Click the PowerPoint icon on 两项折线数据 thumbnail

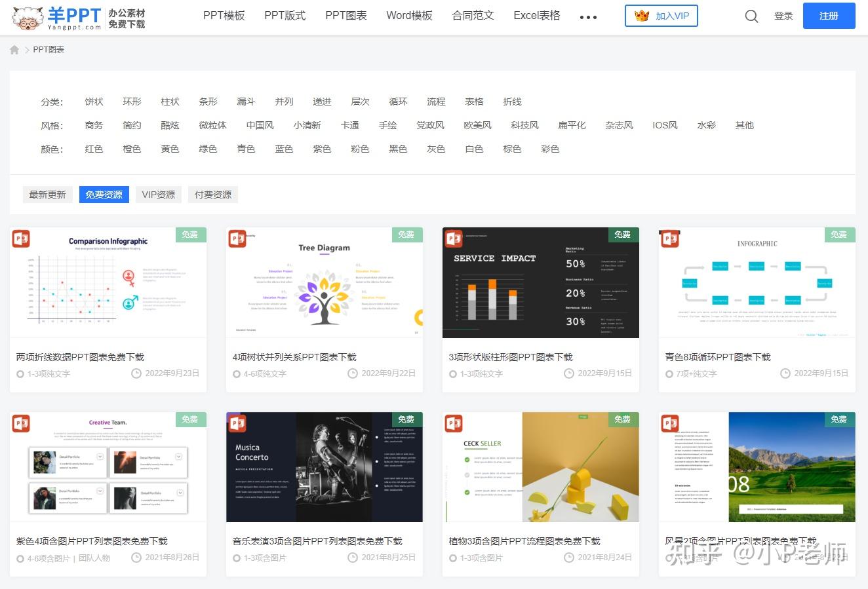pos(20,238)
